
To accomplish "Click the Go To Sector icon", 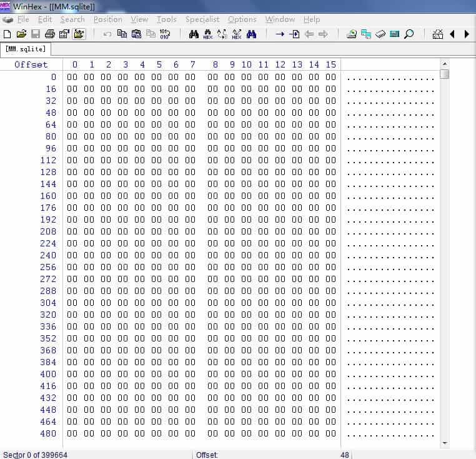I will click(x=294, y=34).
